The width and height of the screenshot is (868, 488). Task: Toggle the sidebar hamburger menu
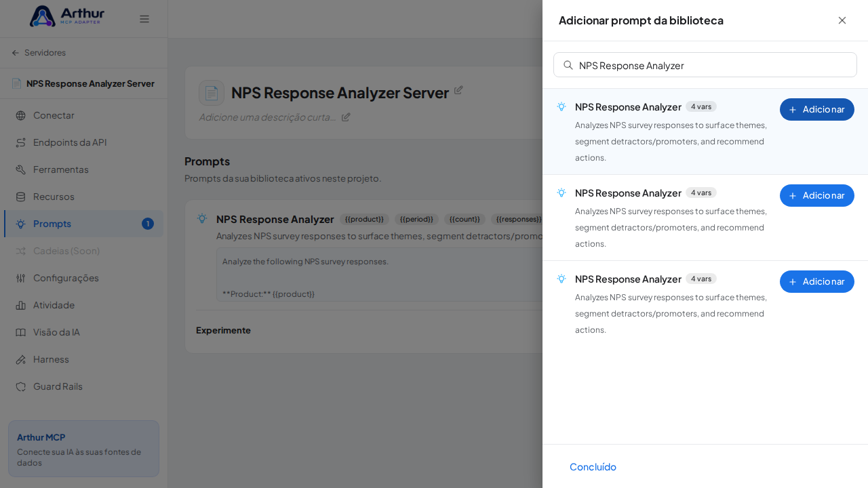coord(144,19)
